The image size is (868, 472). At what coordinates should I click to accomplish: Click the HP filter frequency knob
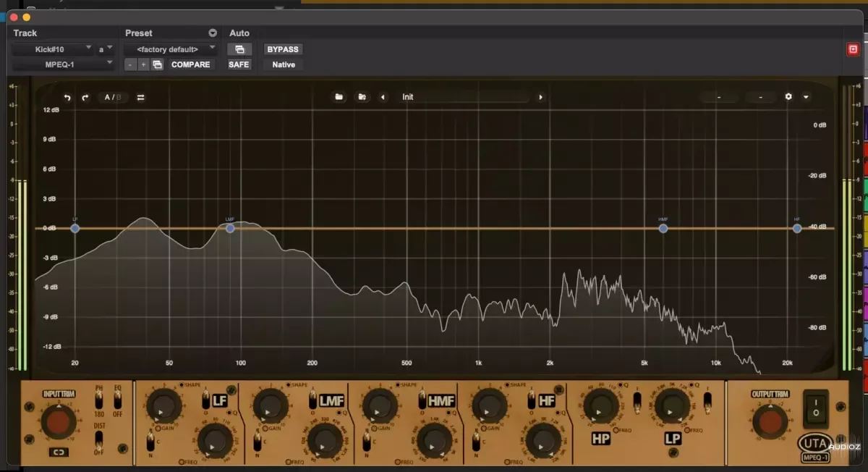[600, 406]
